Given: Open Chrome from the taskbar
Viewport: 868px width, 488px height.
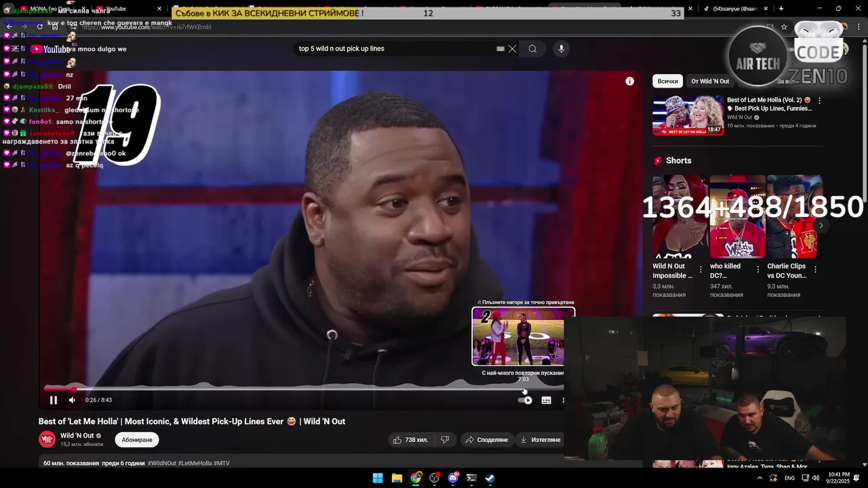Looking at the screenshot, I should 416,478.
